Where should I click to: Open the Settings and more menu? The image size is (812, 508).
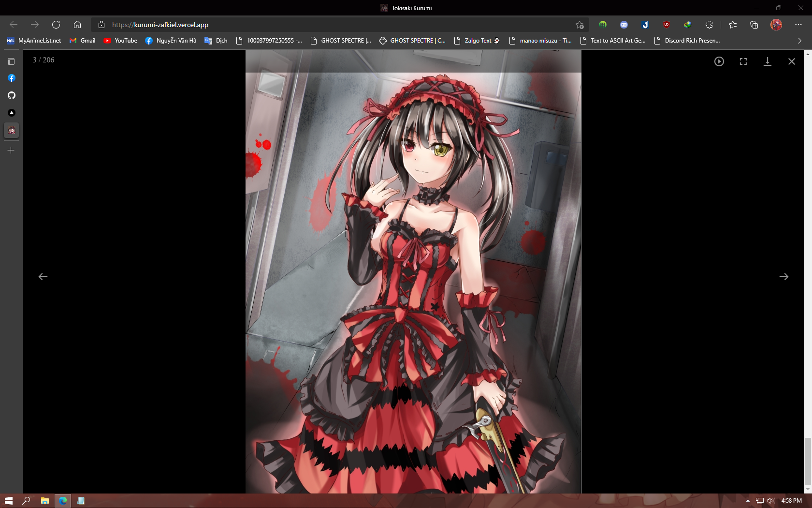coord(798,25)
